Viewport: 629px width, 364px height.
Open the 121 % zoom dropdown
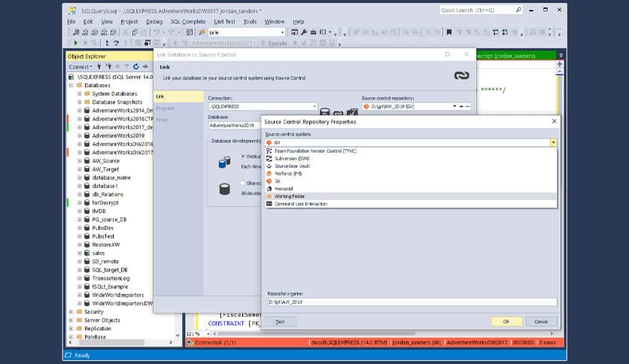[x=208, y=333]
